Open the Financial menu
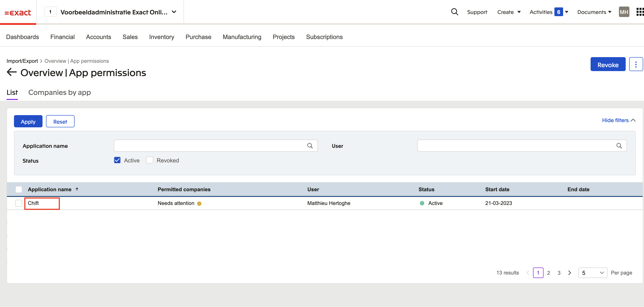 [62, 37]
